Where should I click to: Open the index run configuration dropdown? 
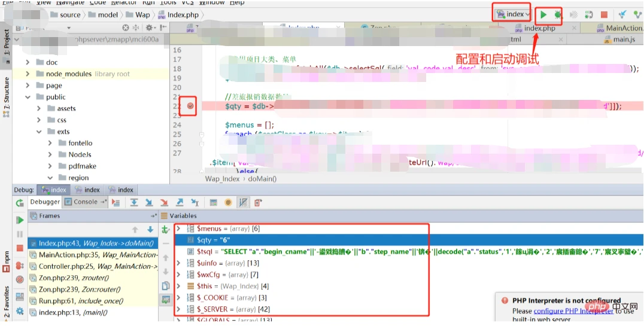511,14
